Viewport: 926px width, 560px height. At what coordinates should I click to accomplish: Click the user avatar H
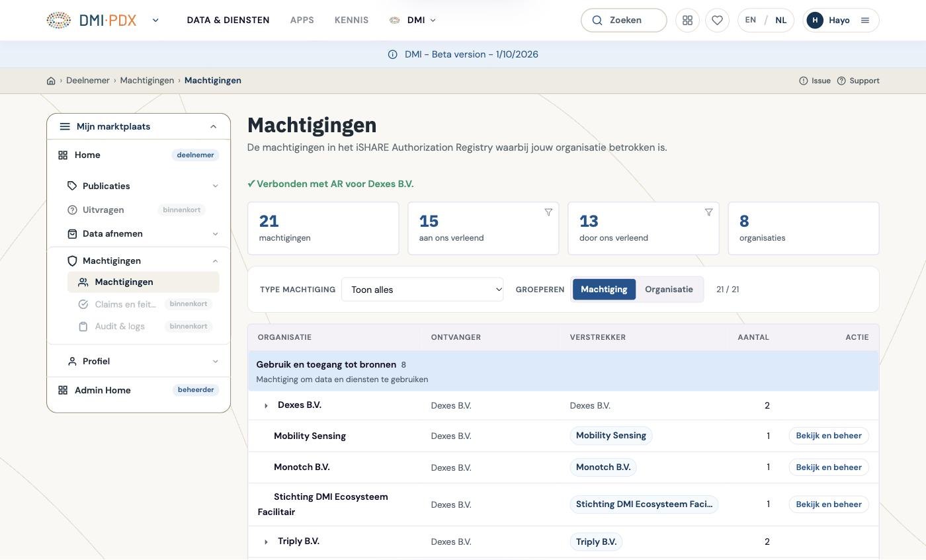pos(815,20)
